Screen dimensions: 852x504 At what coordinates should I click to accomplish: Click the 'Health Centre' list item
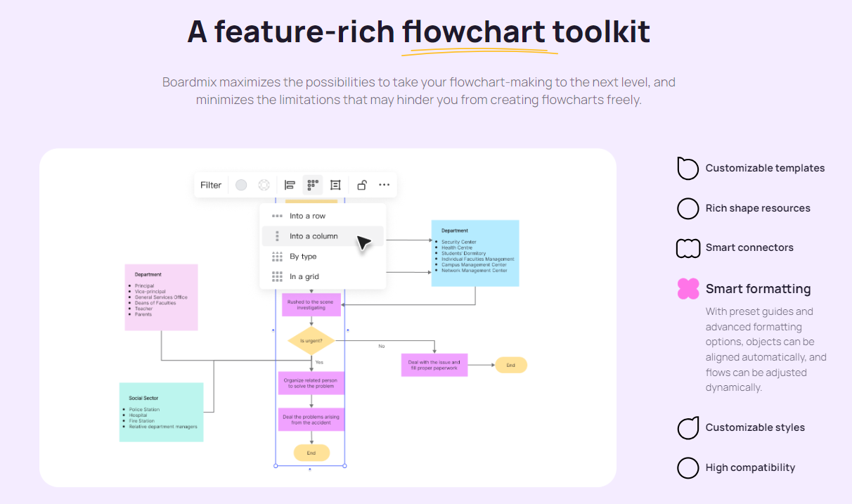[457, 247]
